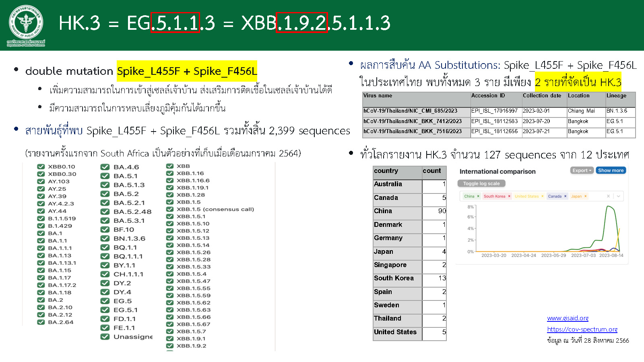Screen dimensions: 644x362
Task: Remove the China tag from country filter
Action: coord(478,196)
